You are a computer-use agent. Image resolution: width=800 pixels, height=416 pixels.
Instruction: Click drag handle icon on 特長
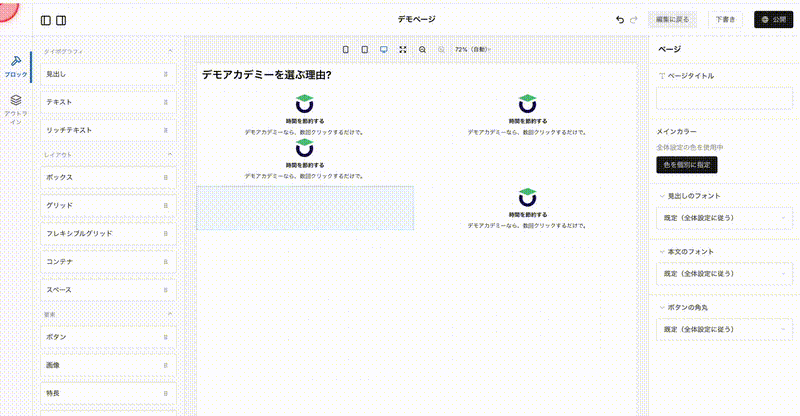click(x=165, y=393)
